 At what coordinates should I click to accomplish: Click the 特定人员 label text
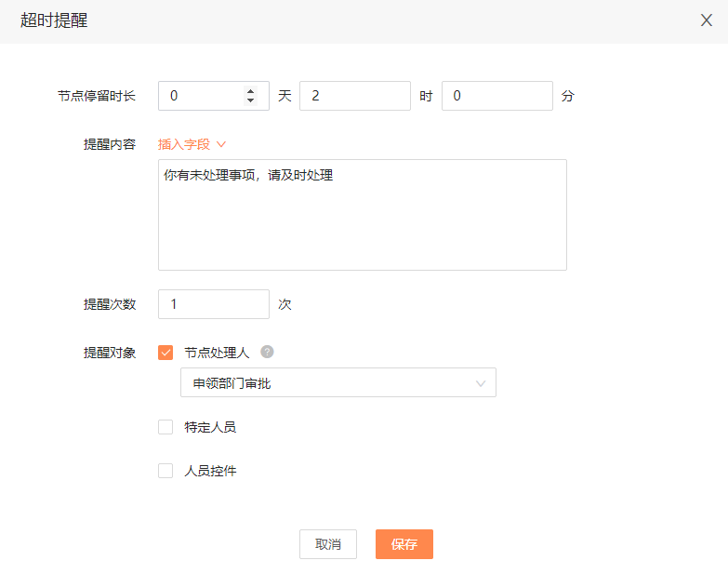210,427
